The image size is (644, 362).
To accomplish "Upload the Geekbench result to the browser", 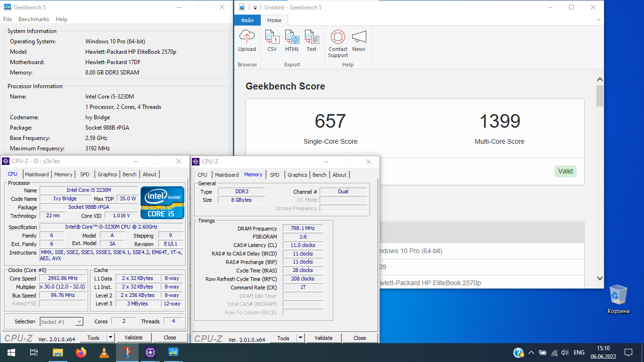I will (x=247, y=41).
